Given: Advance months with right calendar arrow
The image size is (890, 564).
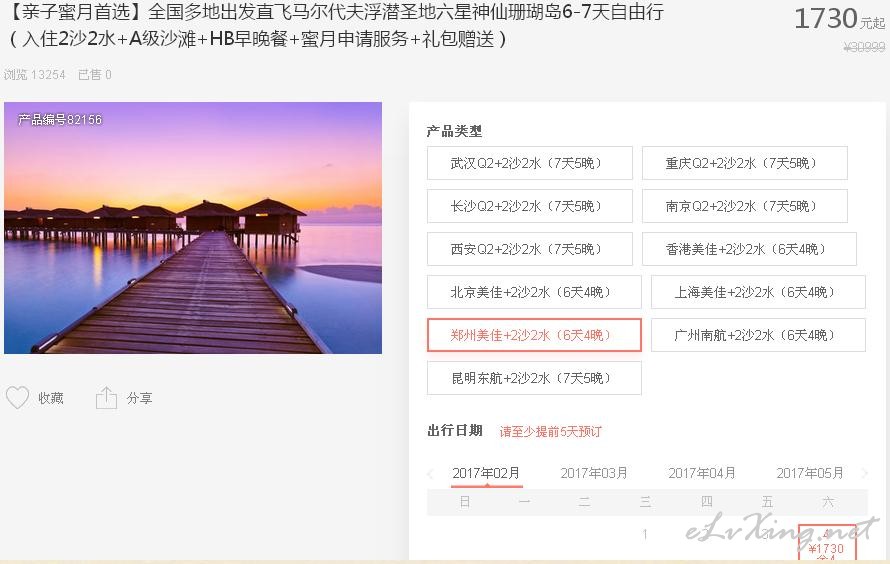Looking at the screenshot, I should [864, 473].
